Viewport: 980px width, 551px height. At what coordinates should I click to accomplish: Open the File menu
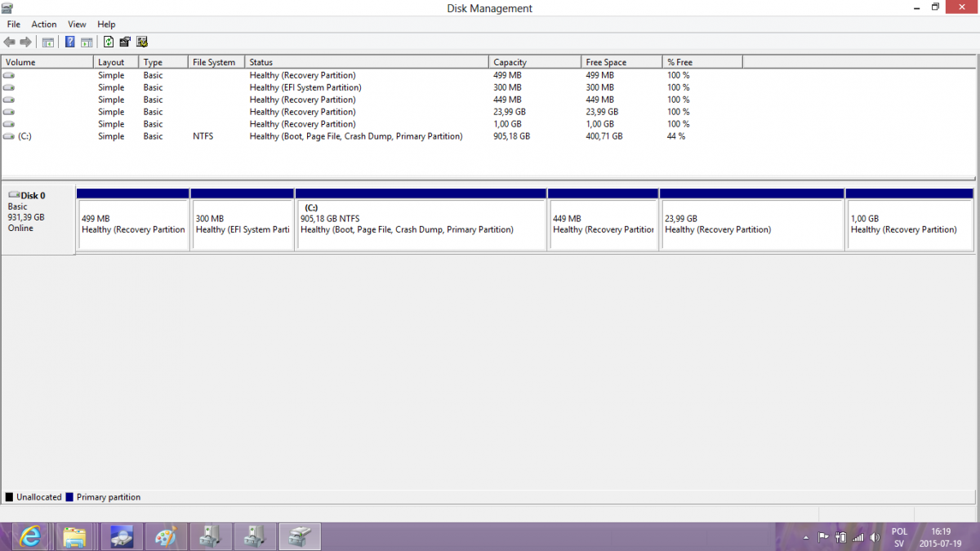(14, 24)
